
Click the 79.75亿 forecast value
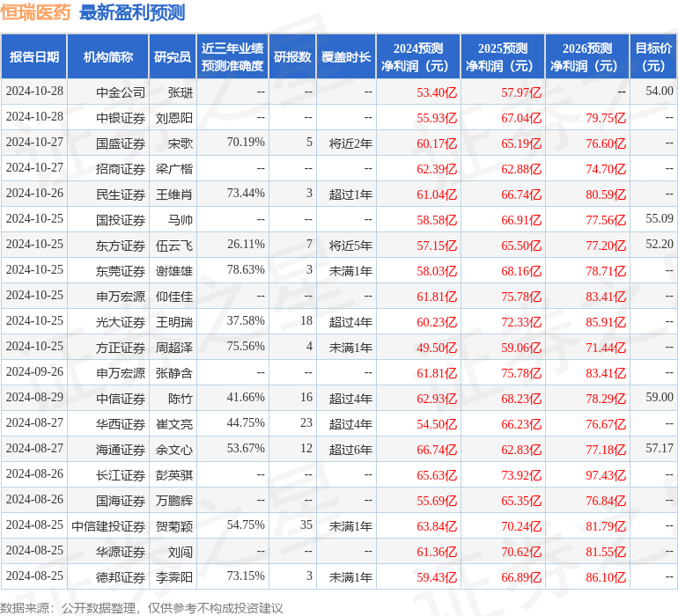click(x=606, y=118)
